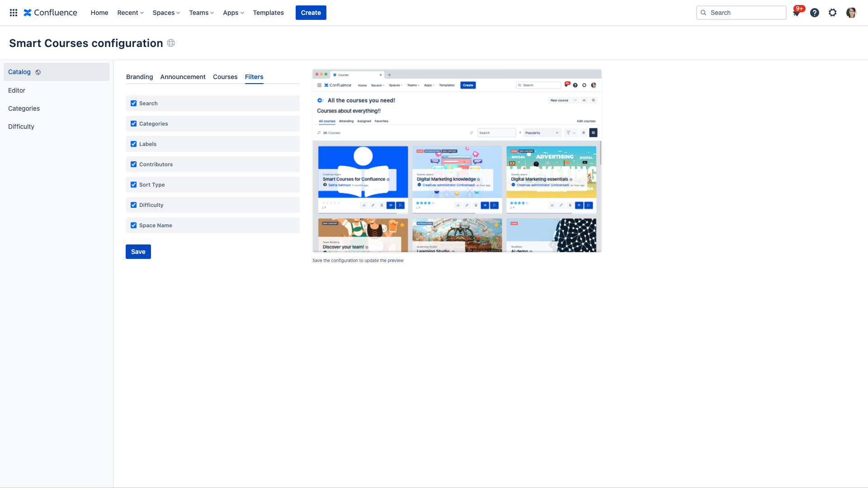Toggle the Difficulty filter checkbox
Image resolution: width=868 pixels, height=488 pixels.
133,205
